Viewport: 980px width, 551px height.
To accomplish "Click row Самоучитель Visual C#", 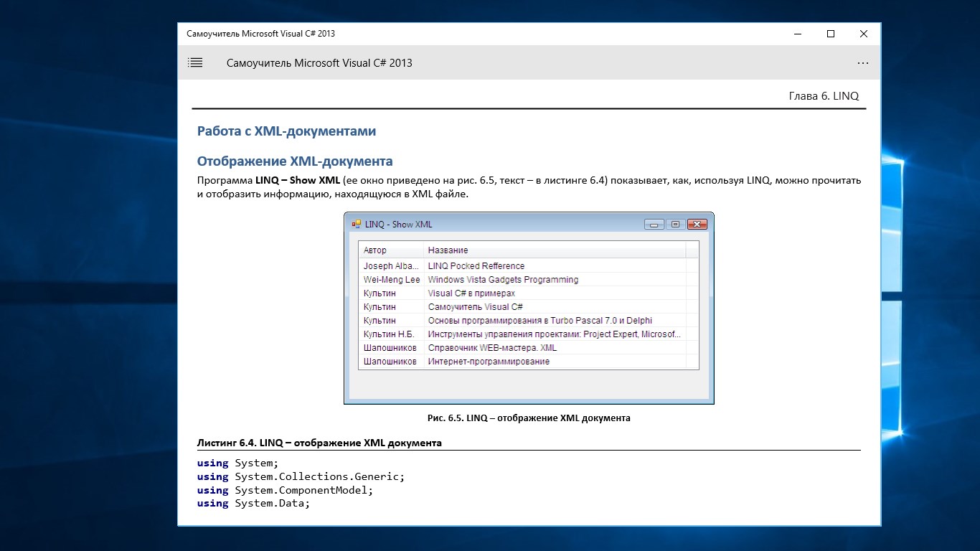I will (528, 307).
